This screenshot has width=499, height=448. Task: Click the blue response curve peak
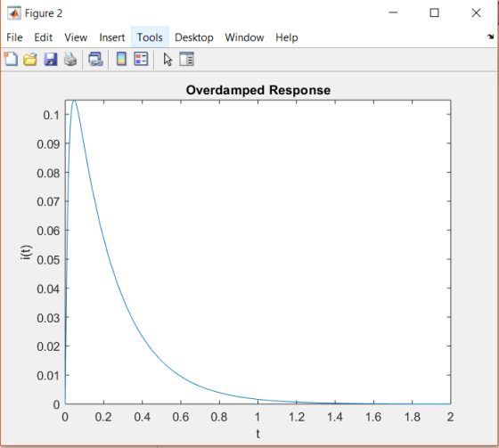coord(75,101)
